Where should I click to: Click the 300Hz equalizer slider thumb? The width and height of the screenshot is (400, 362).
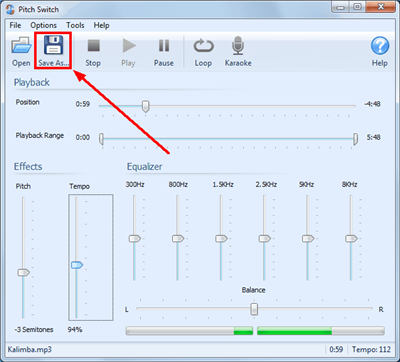click(x=135, y=239)
